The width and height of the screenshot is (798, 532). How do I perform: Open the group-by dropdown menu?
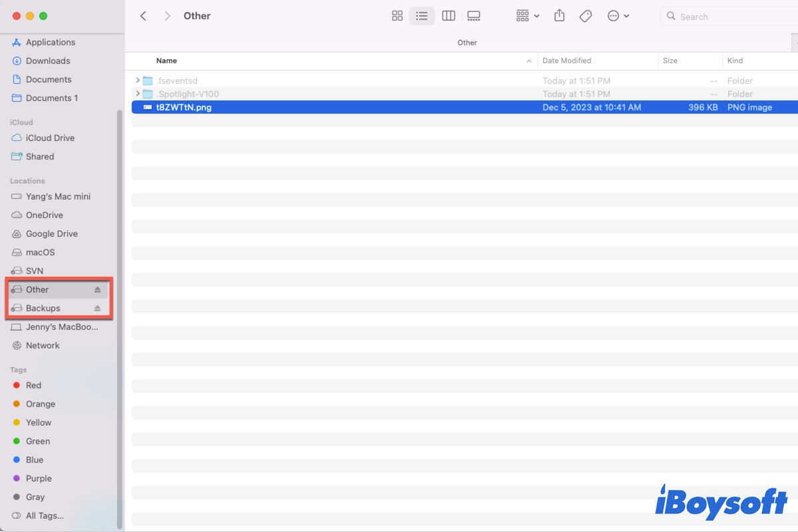coord(527,15)
